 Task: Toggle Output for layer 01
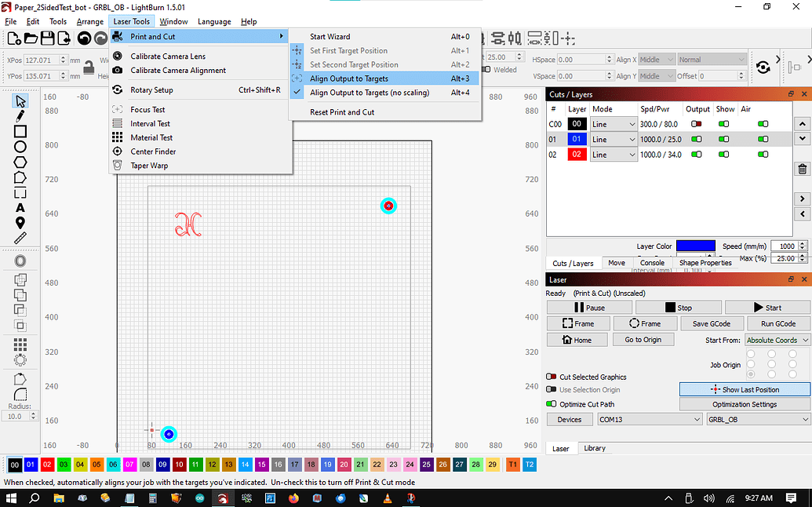pyautogui.click(x=697, y=140)
